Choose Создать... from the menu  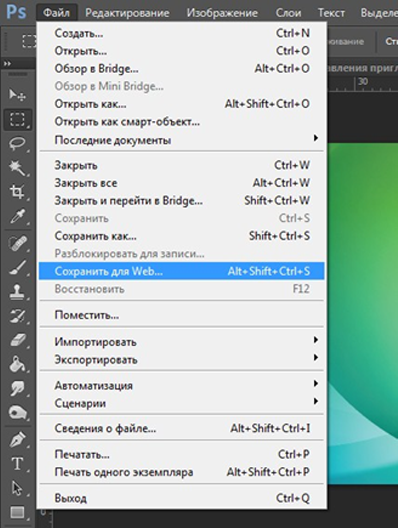click(182, 33)
